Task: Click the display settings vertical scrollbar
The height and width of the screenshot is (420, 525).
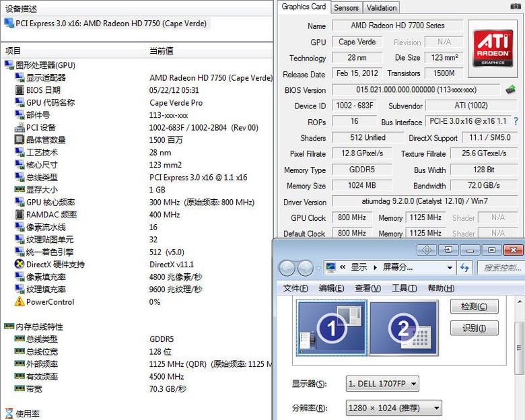Action: coord(519,348)
